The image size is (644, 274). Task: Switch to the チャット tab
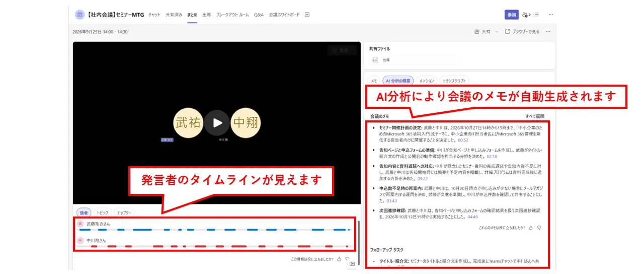(154, 15)
